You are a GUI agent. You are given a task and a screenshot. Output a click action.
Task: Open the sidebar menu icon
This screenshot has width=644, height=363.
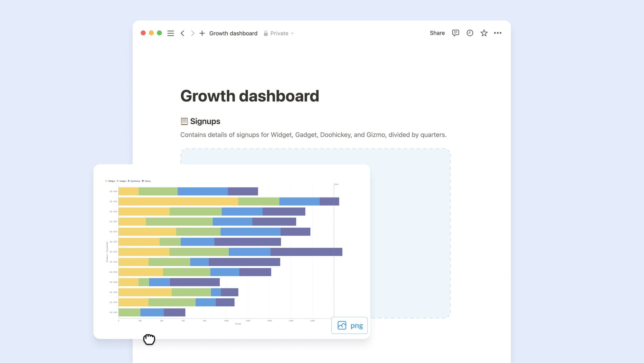coord(171,33)
